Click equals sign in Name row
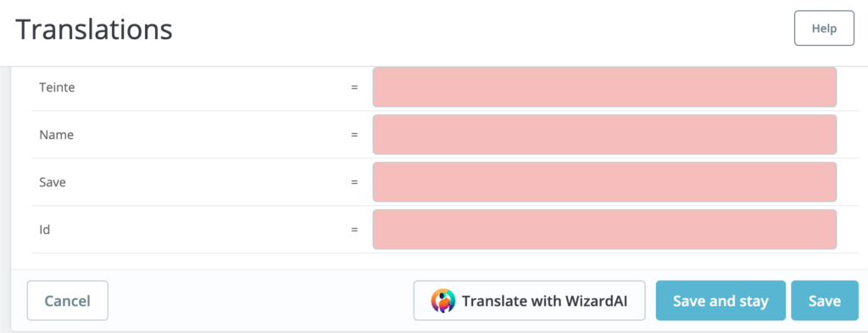868x333 pixels. click(x=354, y=135)
